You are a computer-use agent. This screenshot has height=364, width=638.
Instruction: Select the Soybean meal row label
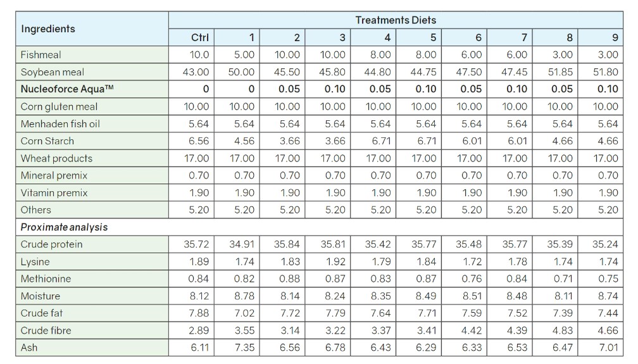point(53,72)
